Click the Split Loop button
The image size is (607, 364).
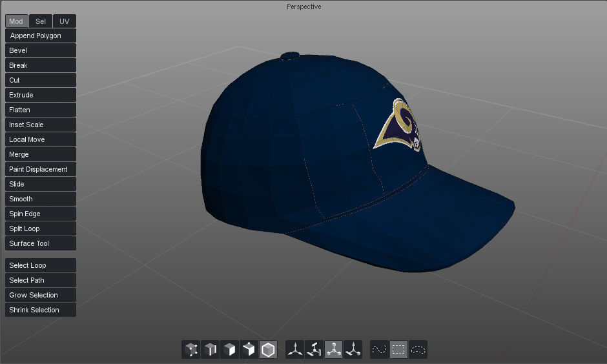click(x=41, y=228)
